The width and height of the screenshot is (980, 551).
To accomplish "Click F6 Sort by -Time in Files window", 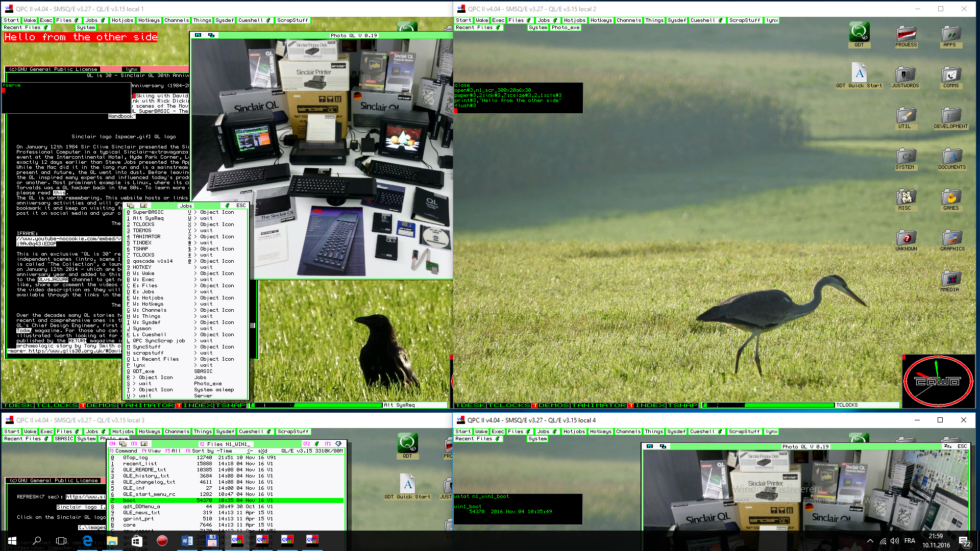I will click(x=209, y=451).
